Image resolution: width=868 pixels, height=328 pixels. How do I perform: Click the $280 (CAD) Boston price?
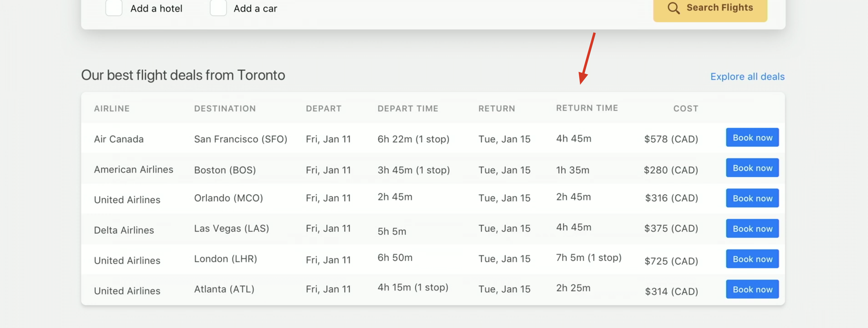(x=671, y=170)
